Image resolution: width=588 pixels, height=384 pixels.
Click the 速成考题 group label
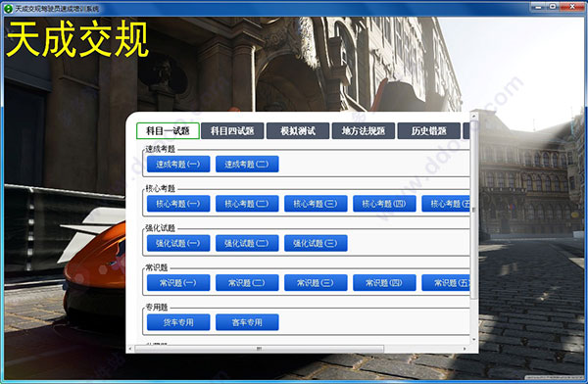(160, 149)
